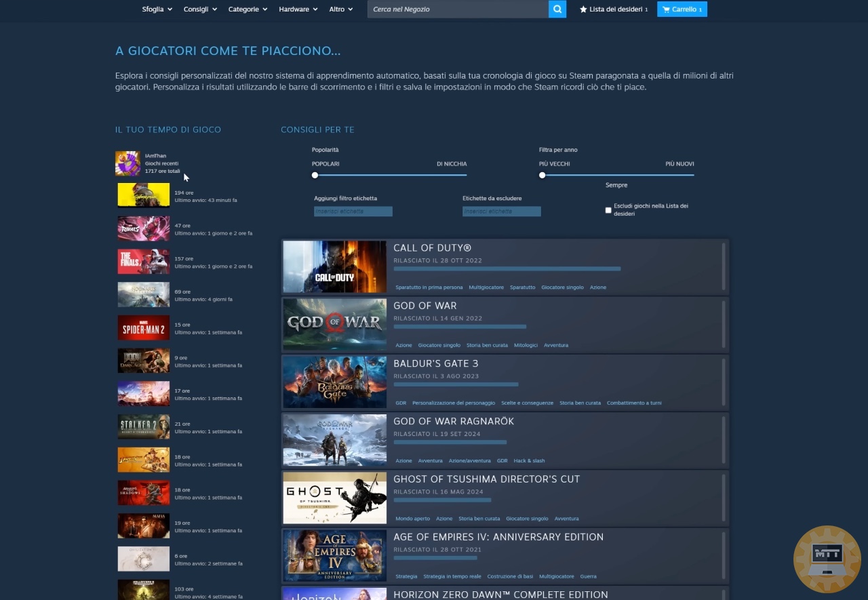Enable Escludi giochi nella Lista dei desideri

[608, 210]
